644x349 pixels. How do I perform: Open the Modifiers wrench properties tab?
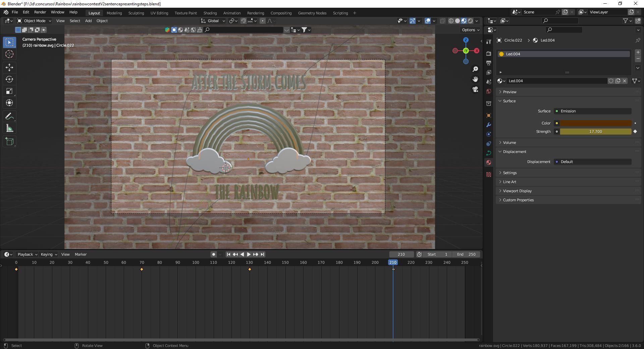(489, 125)
